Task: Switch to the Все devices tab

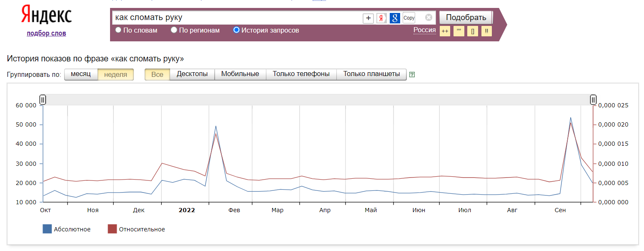Action: 157,74
